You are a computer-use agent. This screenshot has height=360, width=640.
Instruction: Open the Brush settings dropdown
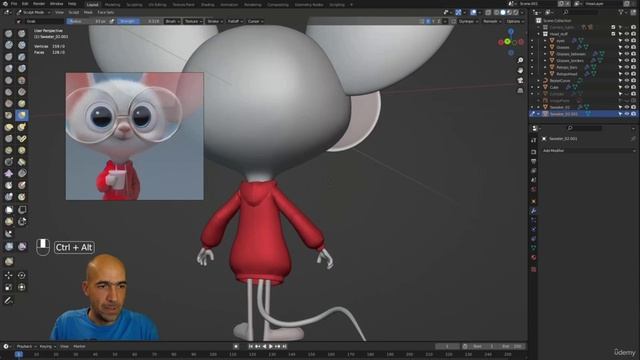172,21
